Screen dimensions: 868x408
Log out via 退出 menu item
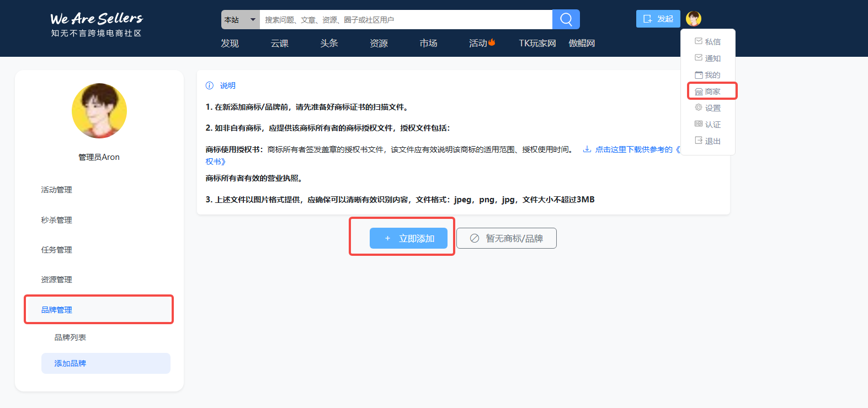707,141
